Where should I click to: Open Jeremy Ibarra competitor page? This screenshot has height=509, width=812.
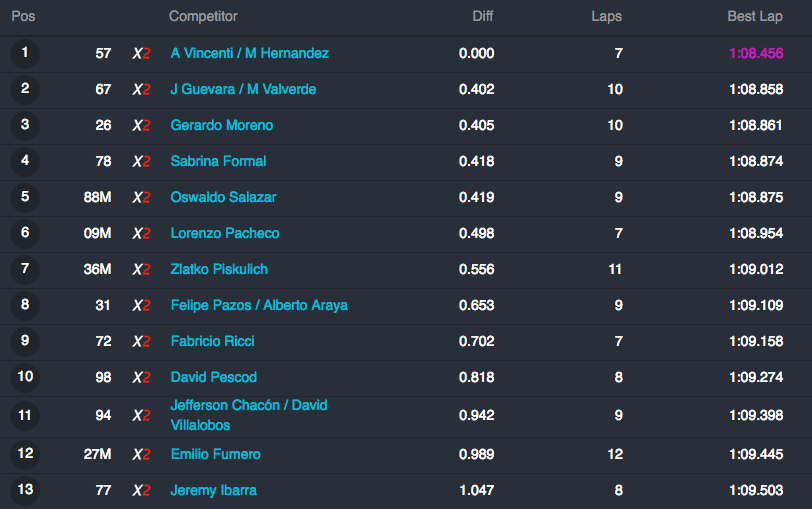(x=213, y=490)
